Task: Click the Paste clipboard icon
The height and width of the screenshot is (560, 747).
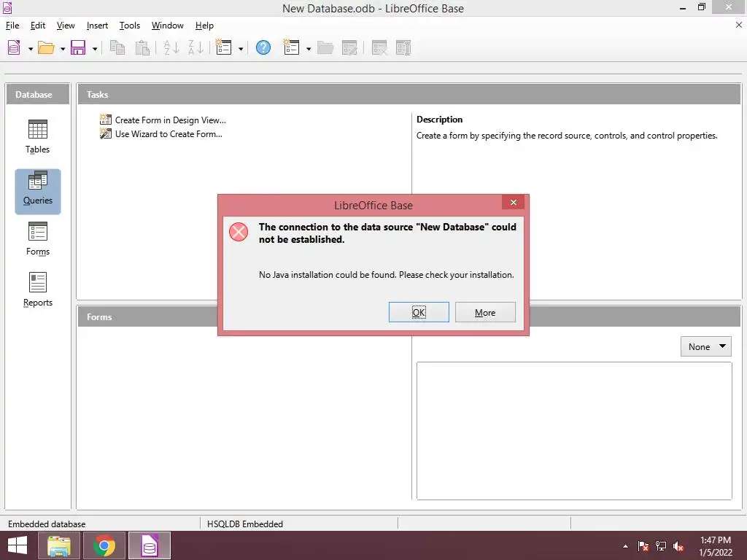Action: point(142,47)
